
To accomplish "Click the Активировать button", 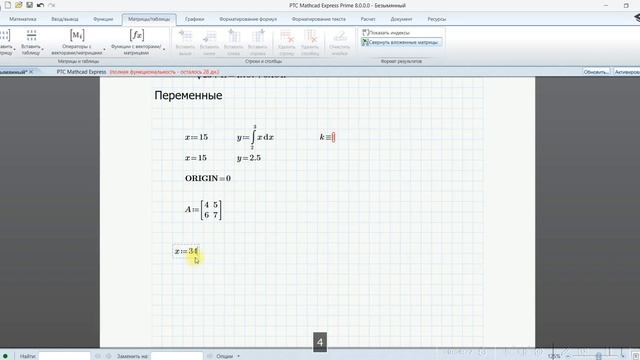I will 627,72.
